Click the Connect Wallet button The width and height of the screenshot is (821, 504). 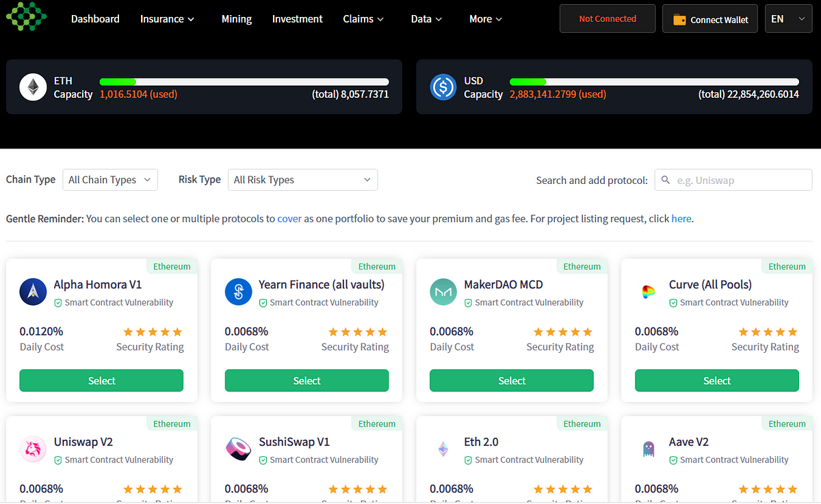[710, 19]
